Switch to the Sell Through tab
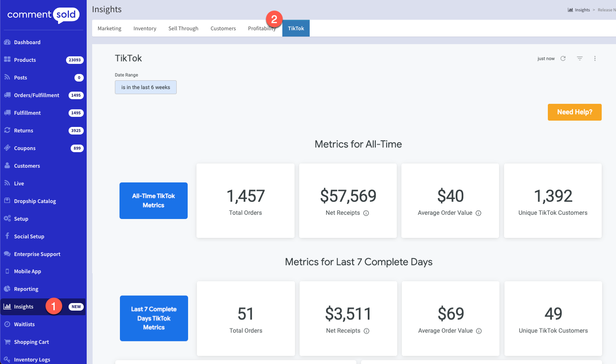Image resolution: width=616 pixels, height=364 pixels. pos(183,29)
